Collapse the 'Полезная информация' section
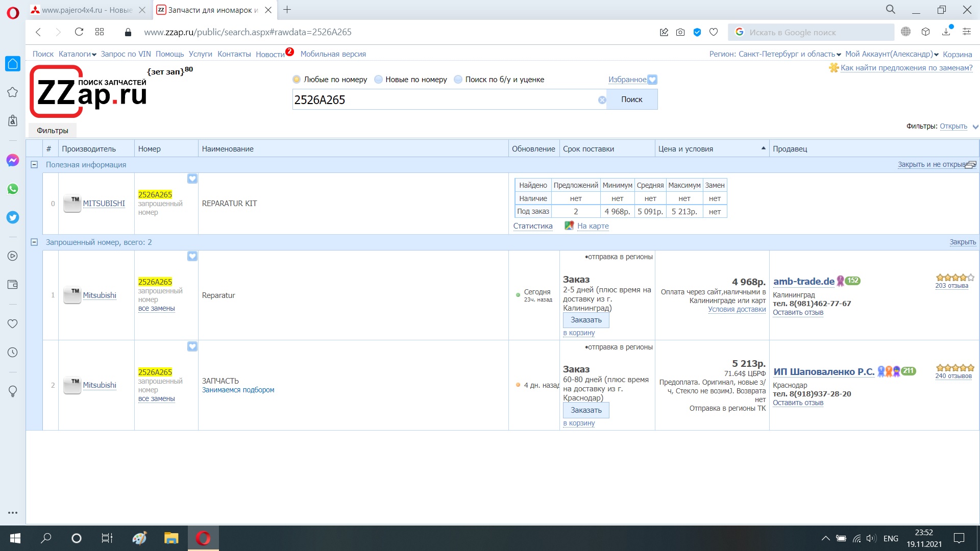Screen dimensions: 980x551 34,165
